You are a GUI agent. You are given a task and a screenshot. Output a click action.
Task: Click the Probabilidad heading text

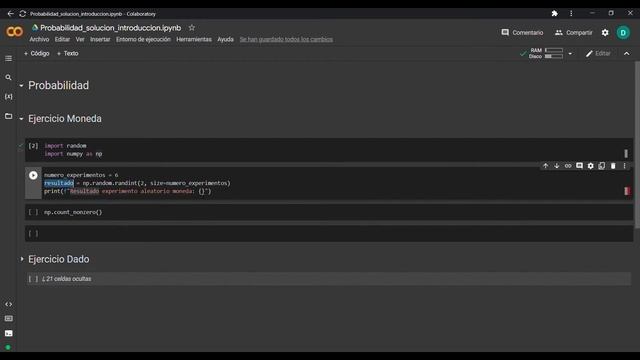coord(58,85)
